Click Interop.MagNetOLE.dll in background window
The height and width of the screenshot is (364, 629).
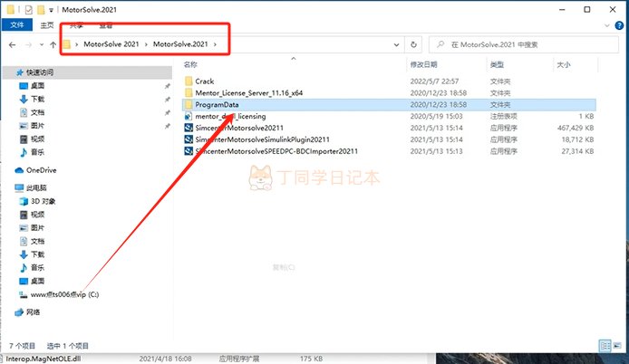(x=43, y=359)
